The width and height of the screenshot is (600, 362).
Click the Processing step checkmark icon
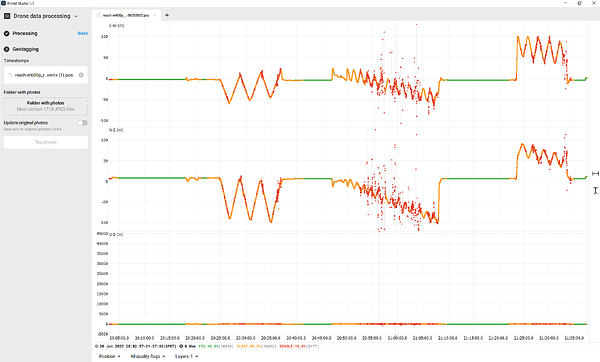7,34
